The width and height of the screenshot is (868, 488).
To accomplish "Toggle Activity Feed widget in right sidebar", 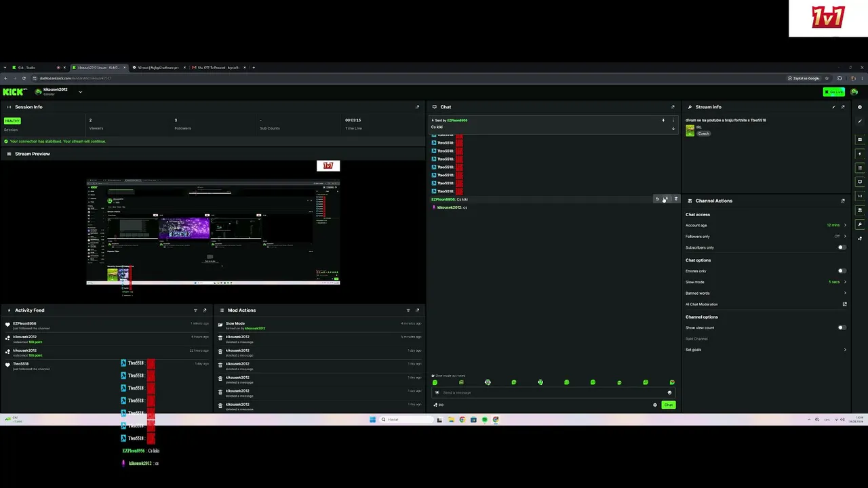I will (860, 154).
